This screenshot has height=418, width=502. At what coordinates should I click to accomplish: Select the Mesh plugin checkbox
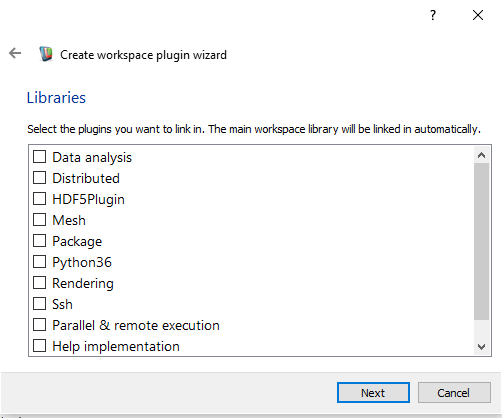point(39,219)
